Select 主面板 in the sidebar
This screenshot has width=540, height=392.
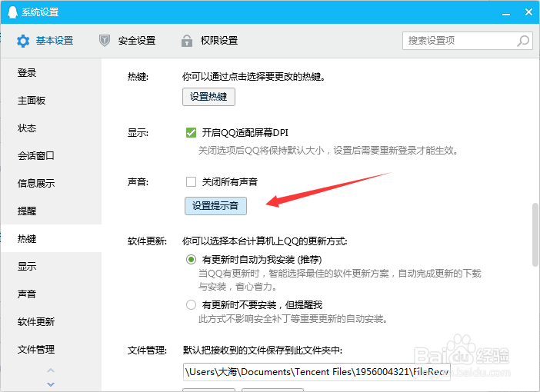pyautogui.click(x=51, y=101)
